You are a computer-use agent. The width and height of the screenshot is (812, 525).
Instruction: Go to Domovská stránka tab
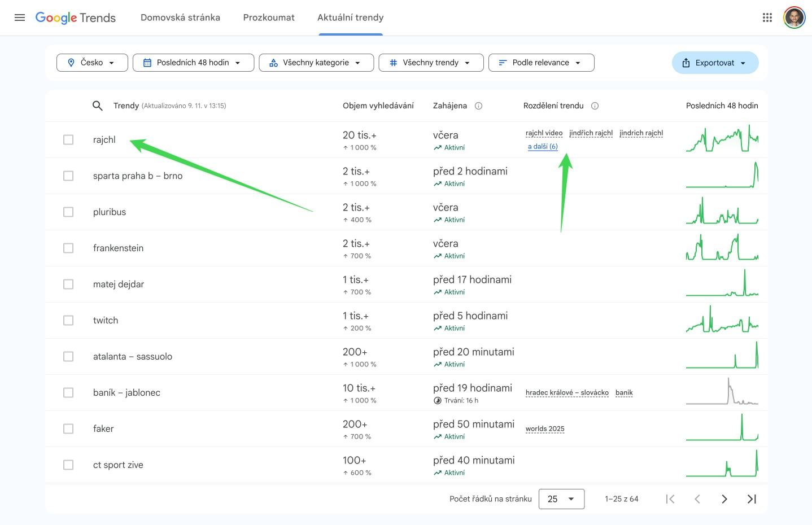(180, 17)
